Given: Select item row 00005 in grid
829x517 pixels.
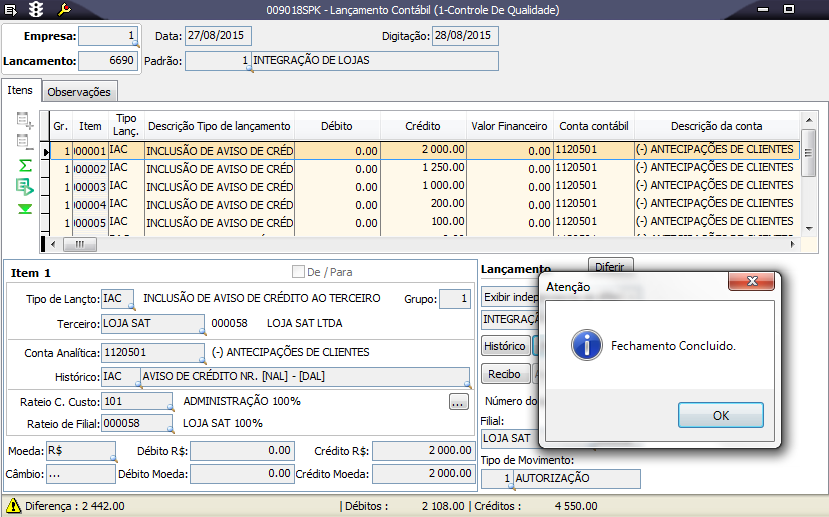Looking at the screenshot, I should point(425,223).
